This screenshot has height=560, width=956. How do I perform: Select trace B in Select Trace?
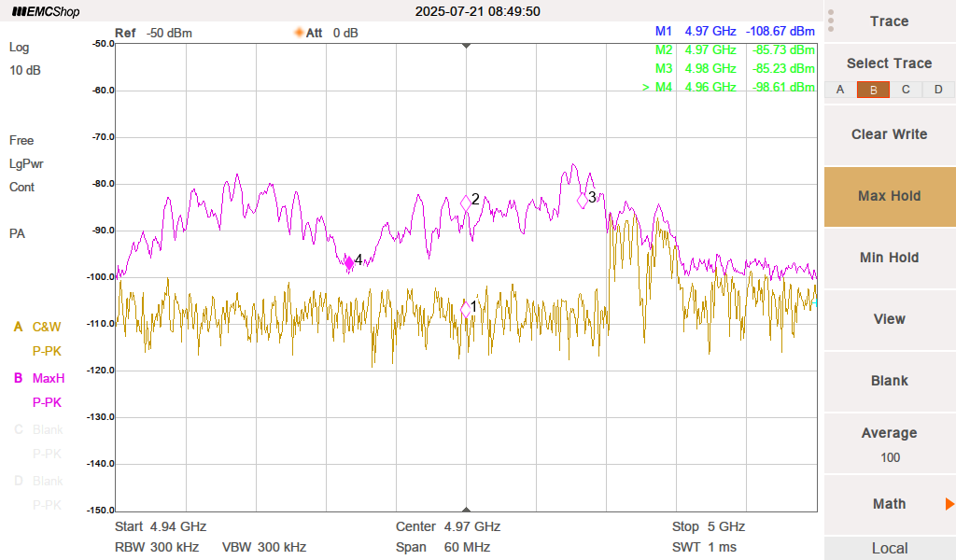(873, 90)
